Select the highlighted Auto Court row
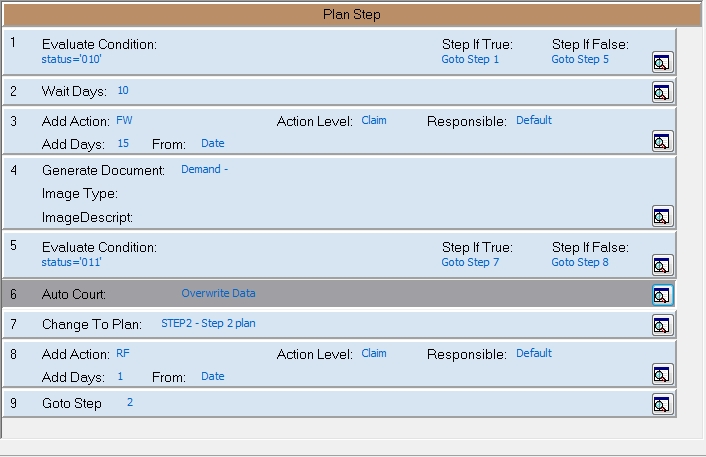Viewport: 706px width, 457px height. click(x=400, y=294)
